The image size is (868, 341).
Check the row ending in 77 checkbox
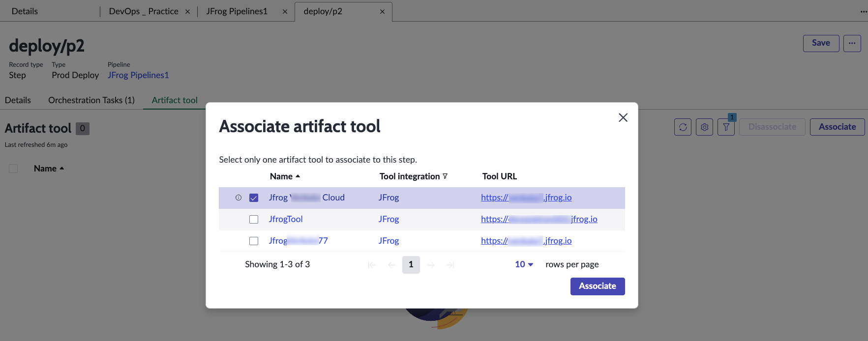[254, 241]
